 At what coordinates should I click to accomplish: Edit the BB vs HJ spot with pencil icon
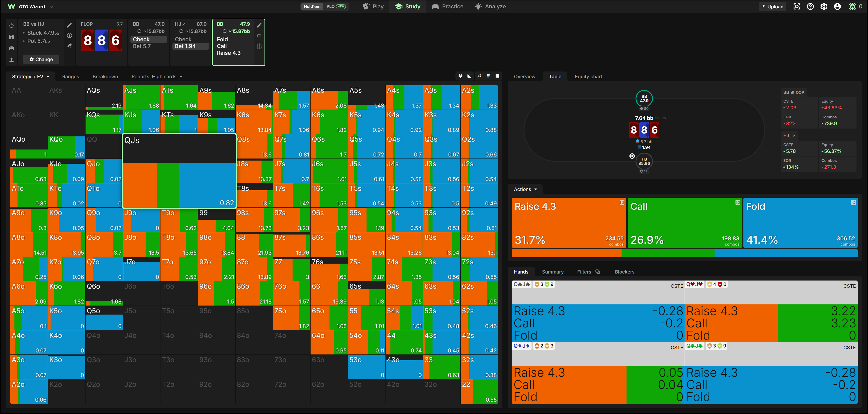70,25
